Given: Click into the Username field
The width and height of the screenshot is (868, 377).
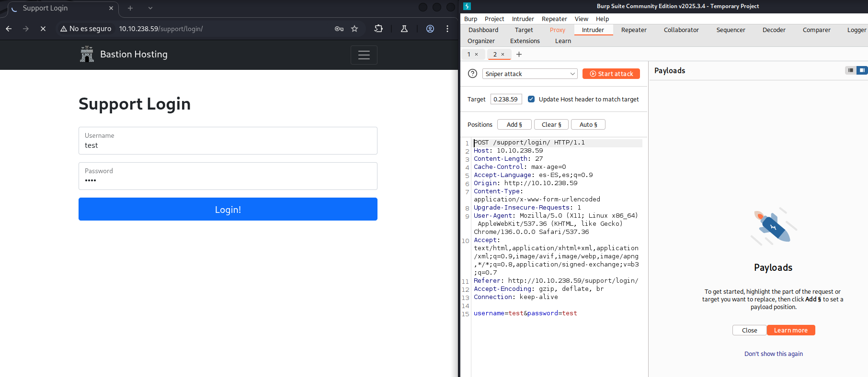Looking at the screenshot, I should point(228,141).
